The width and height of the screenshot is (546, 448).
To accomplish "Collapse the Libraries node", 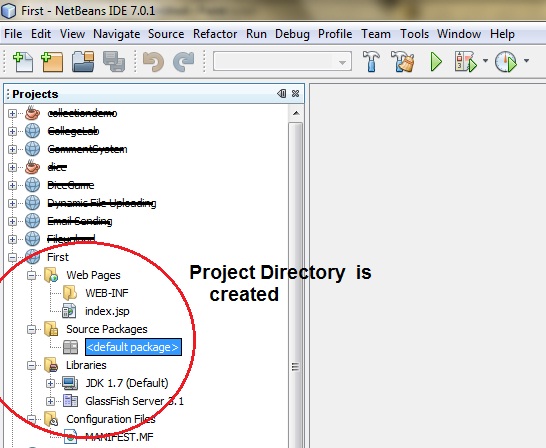I will pos(31,366).
